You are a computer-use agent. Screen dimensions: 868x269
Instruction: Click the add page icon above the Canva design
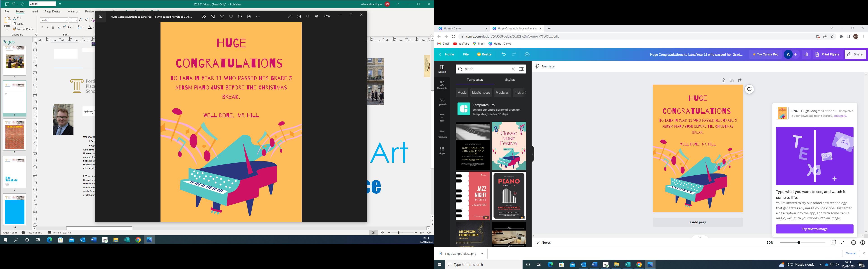point(740,81)
